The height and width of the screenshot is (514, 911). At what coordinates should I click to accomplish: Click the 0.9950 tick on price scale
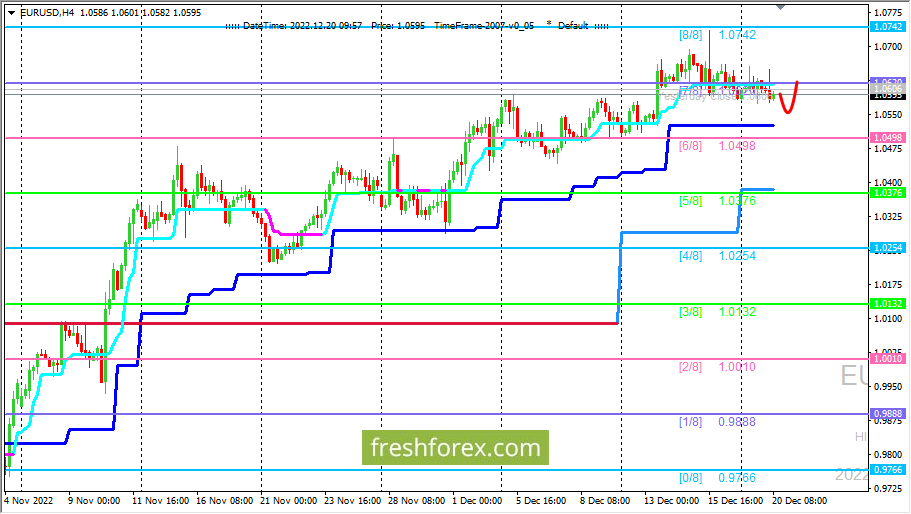tap(888, 386)
